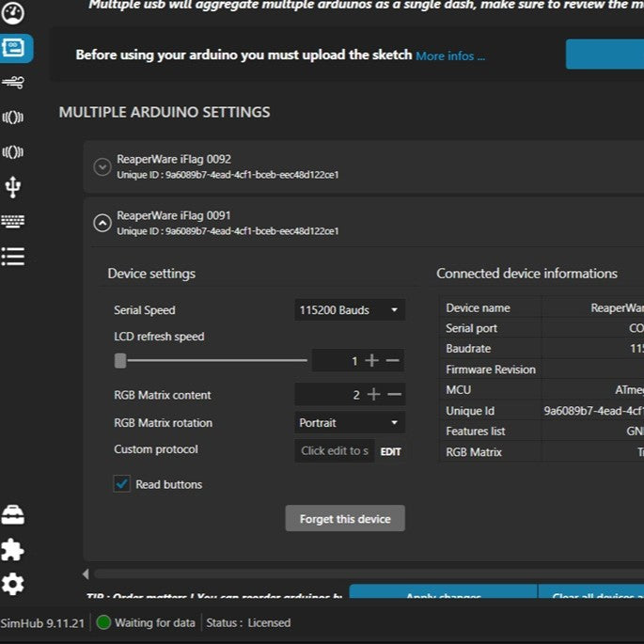Increase RGB Matrix content with plus

(373, 394)
